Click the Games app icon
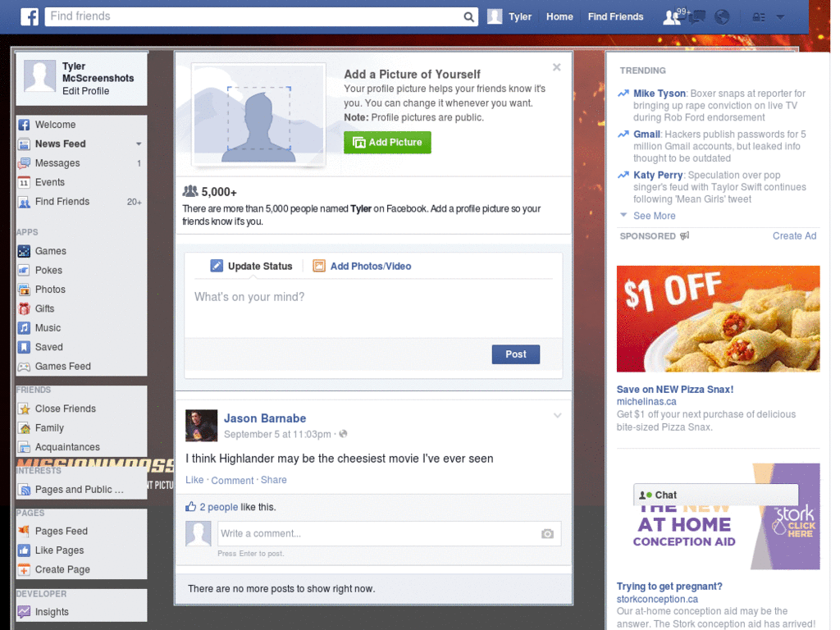The width and height of the screenshot is (840, 630). click(24, 251)
